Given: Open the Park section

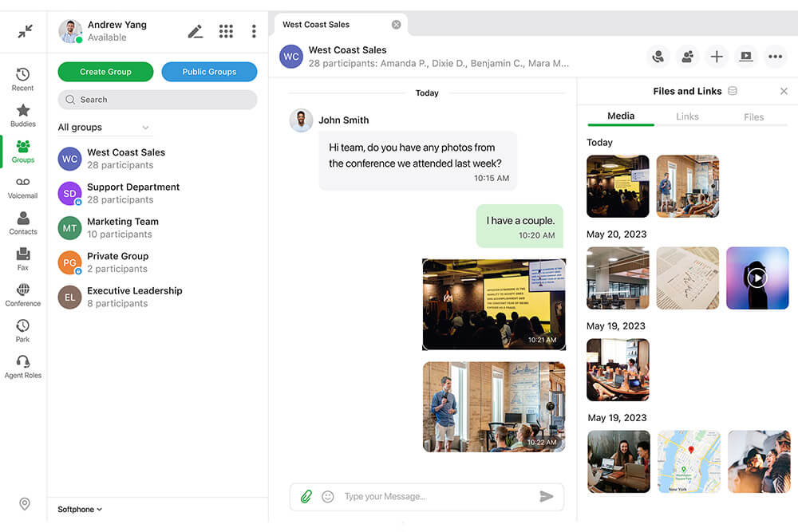Looking at the screenshot, I should coord(23,332).
